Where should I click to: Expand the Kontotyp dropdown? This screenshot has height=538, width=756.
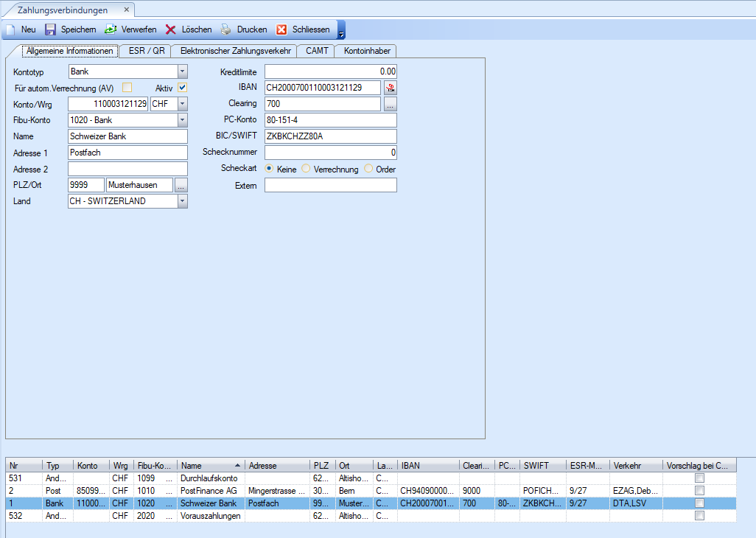tap(183, 71)
